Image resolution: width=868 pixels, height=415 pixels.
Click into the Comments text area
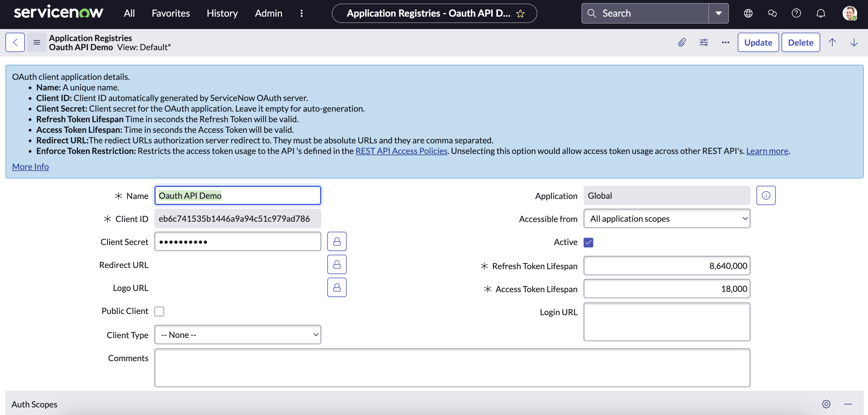click(452, 368)
